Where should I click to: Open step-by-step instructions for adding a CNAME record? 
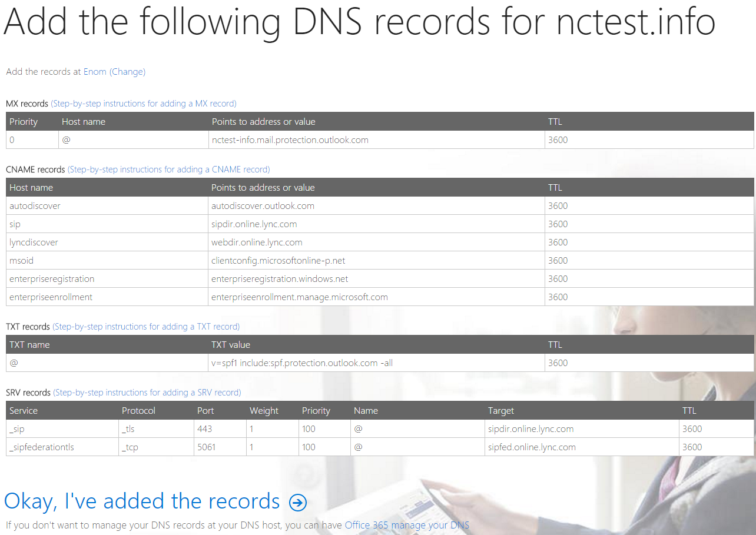(169, 170)
